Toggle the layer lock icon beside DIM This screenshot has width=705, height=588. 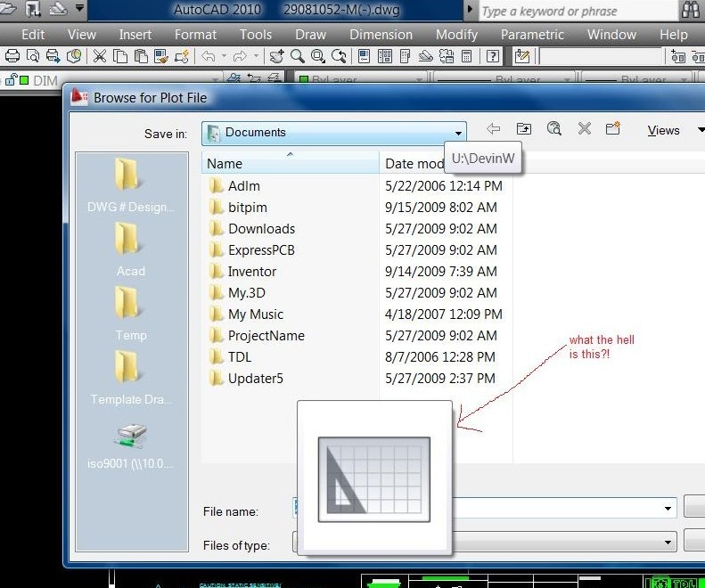[x=11, y=80]
